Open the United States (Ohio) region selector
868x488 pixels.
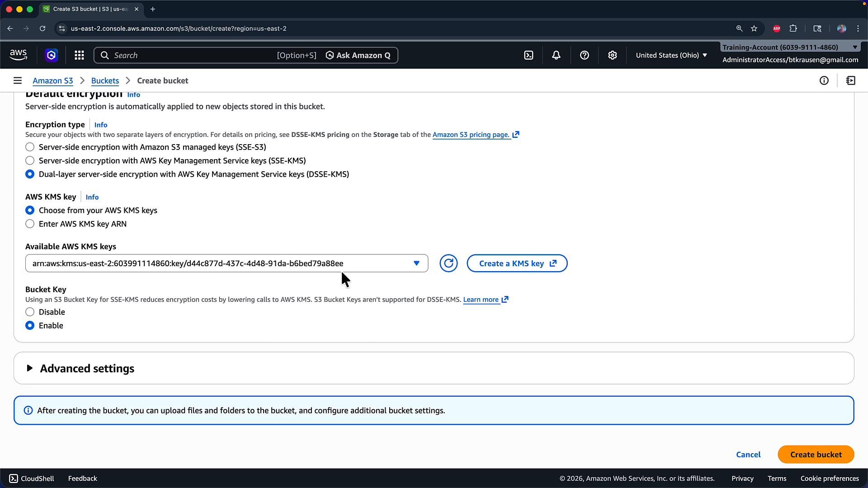click(x=671, y=55)
